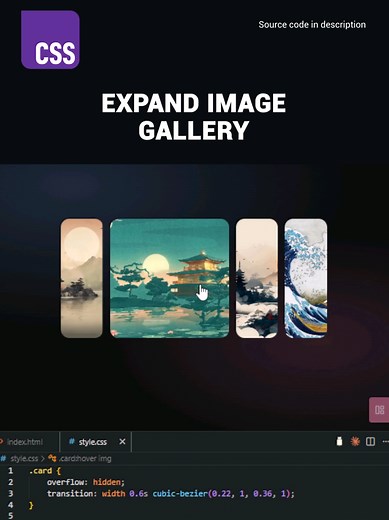The height and width of the screenshot is (520, 389).
Task: Open the more actions ellipsis in editor
Action: pyautogui.click(x=385, y=442)
